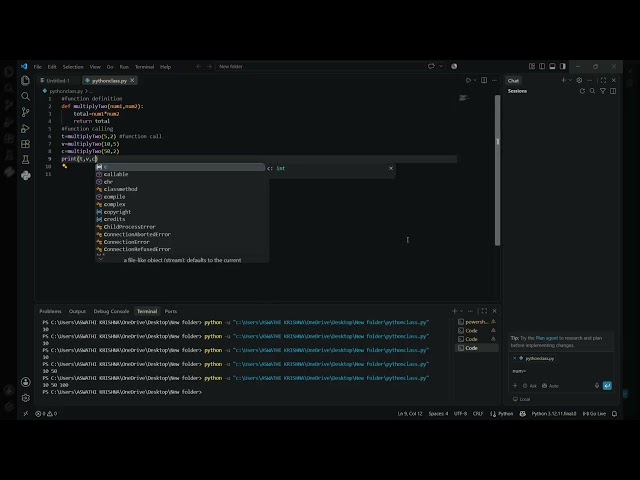Toggle the primary side bar layout
Image resolution: width=640 pixels, height=480 pixels.
pos(542,66)
